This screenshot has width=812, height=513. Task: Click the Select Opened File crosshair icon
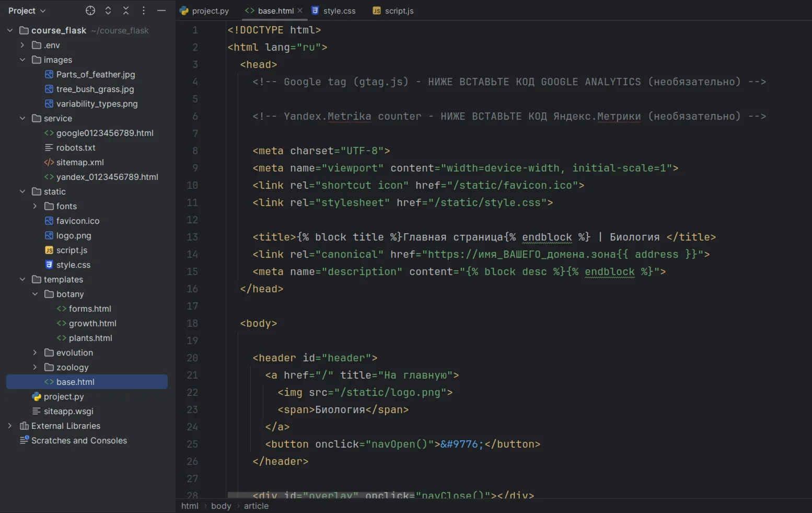point(90,10)
